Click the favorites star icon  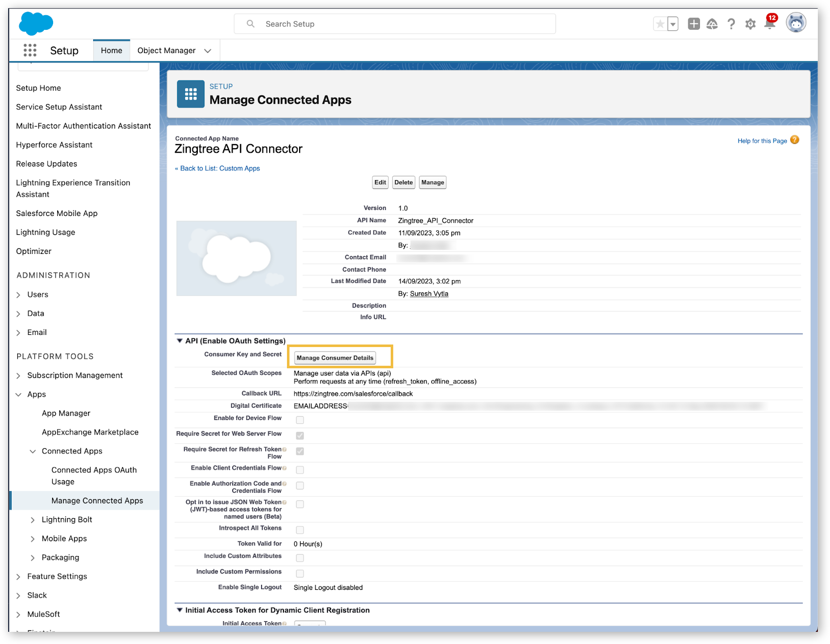tap(660, 24)
